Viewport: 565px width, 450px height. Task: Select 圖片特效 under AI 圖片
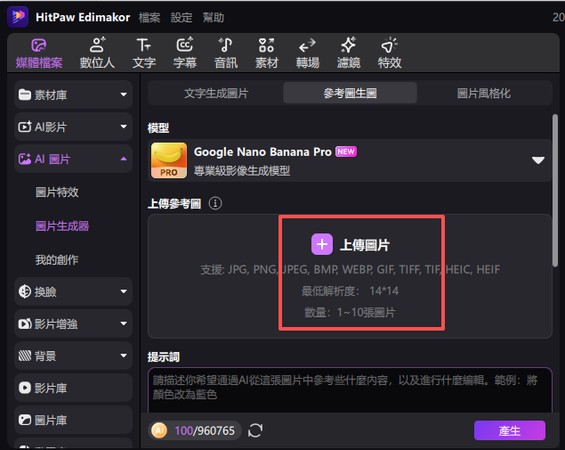tap(57, 192)
